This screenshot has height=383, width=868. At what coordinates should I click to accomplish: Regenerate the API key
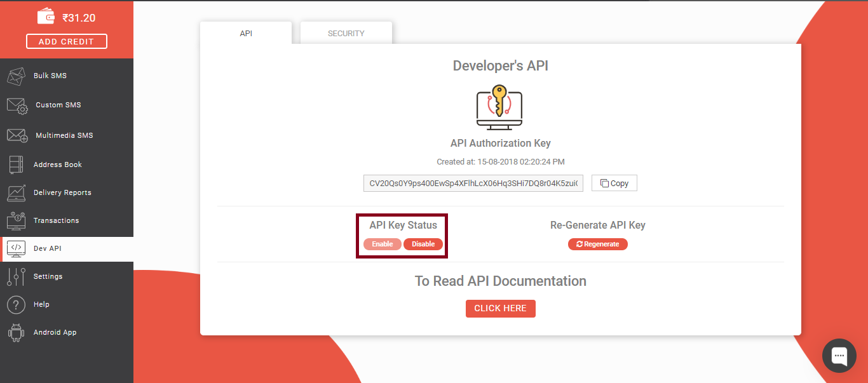597,244
